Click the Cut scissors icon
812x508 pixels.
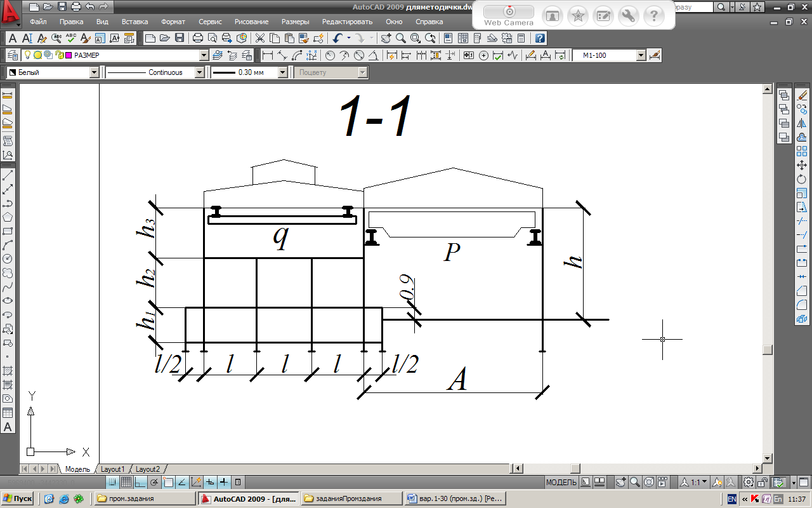click(260, 38)
